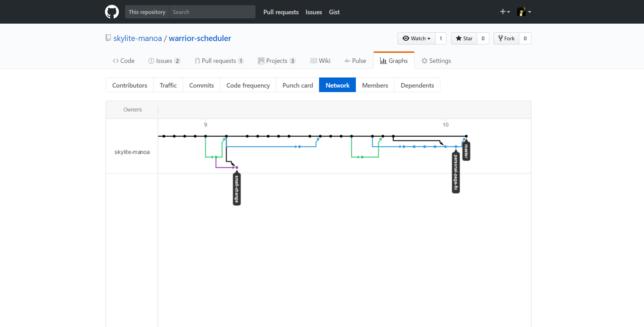The width and height of the screenshot is (644, 327).
Task: View the Pulse activity tab
Action: tap(355, 61)
